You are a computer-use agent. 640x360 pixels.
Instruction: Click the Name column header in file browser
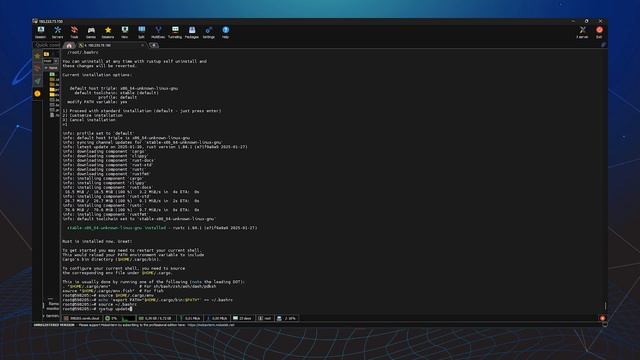[x=51, y=68]
